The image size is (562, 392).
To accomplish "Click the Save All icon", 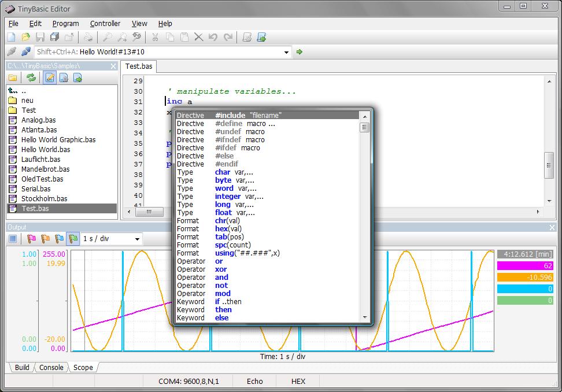I will (55, 38).
